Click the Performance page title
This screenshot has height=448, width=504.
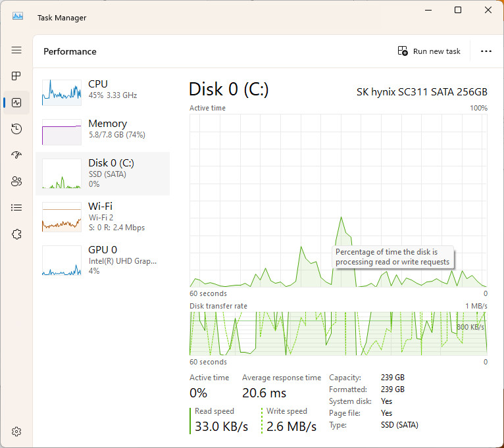click(x=70, y=51)
